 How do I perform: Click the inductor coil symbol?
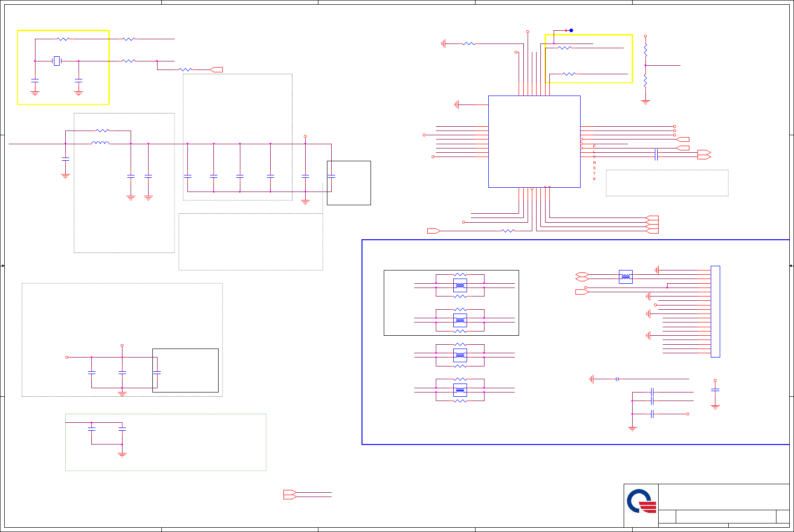100,143
